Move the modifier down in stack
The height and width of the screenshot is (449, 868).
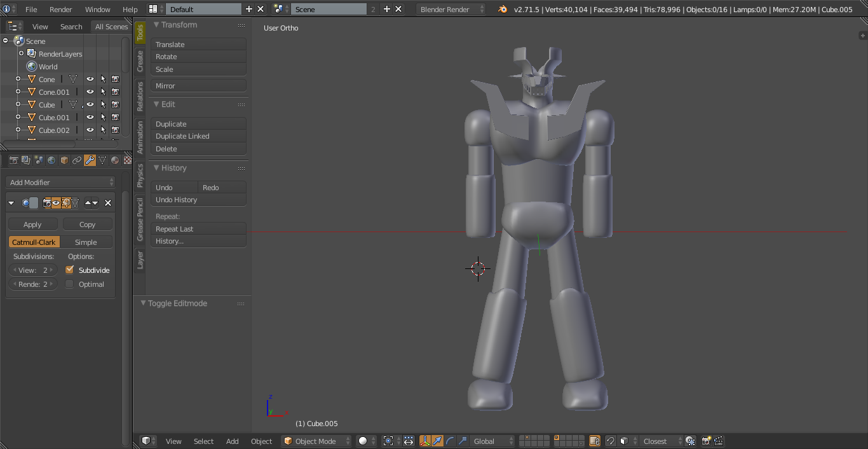point(95,203)
